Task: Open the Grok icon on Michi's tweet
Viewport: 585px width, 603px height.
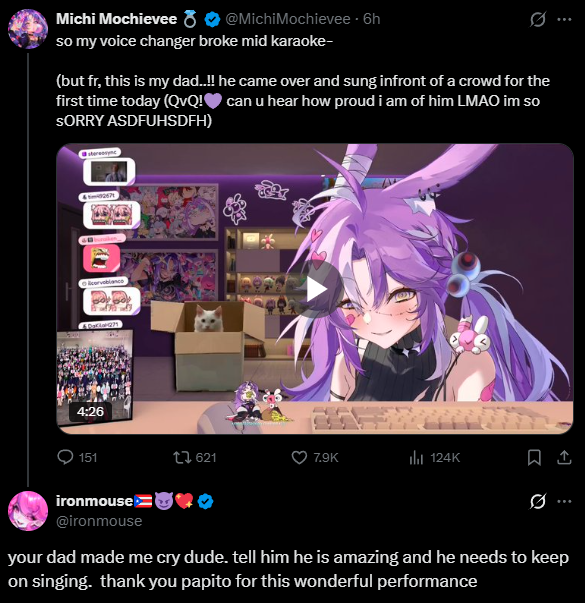Action: (x=537, y=19)
